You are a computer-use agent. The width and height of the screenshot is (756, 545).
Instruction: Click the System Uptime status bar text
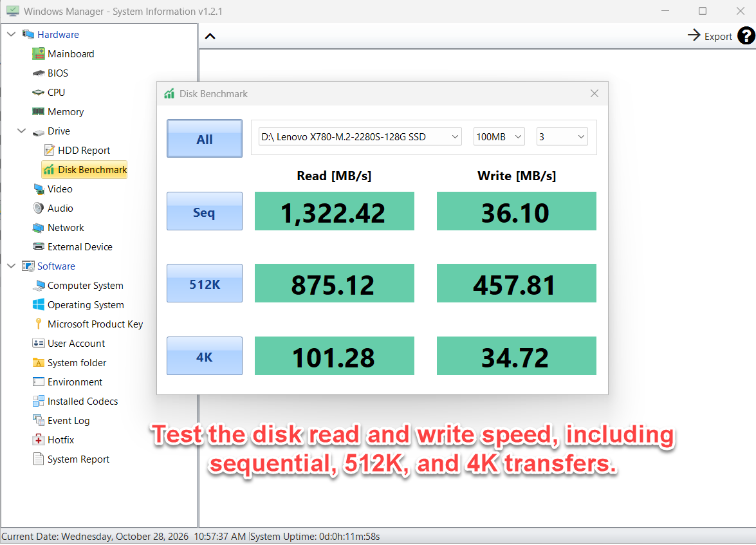pos(315,537)
